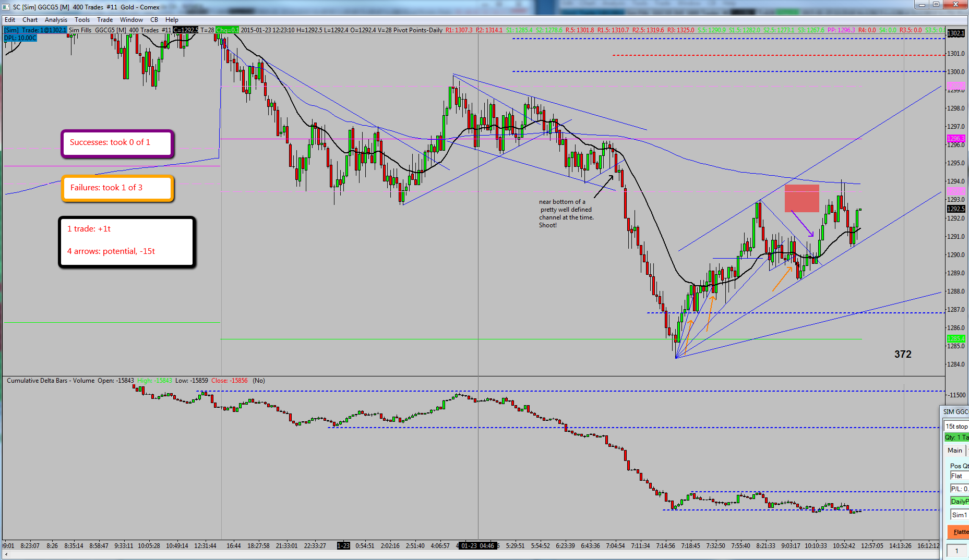
Task: Click the '01-23 04:46' time axis marker
Action: [477, 546]
